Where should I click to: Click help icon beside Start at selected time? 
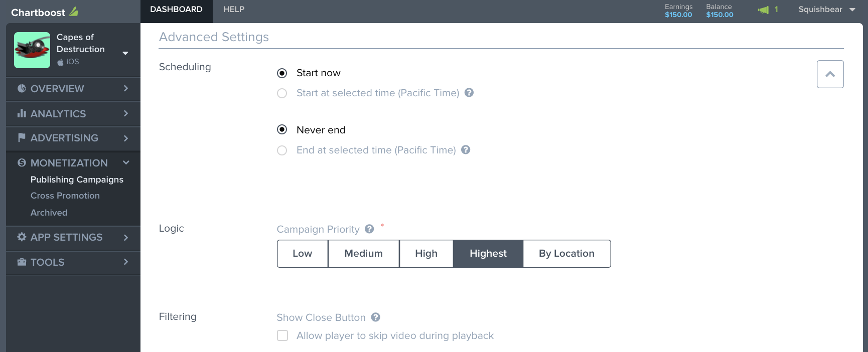469,92
